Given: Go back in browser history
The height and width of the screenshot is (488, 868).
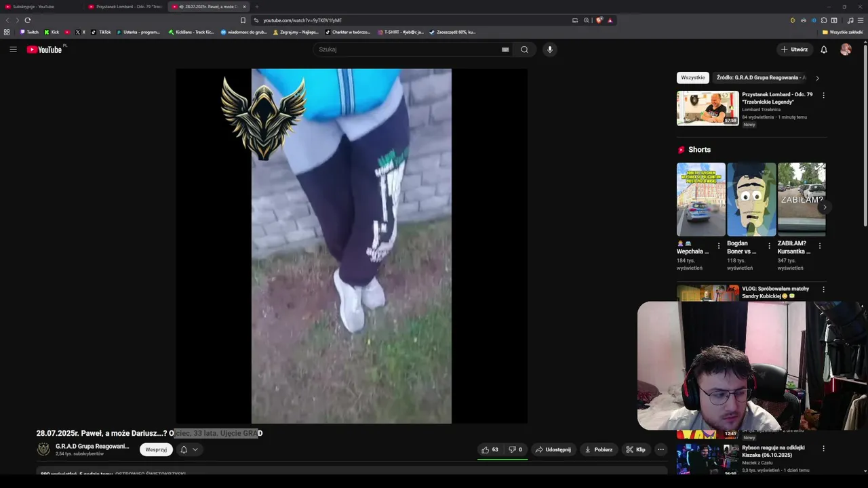Looking at the screenshot, I should (8, 20).
